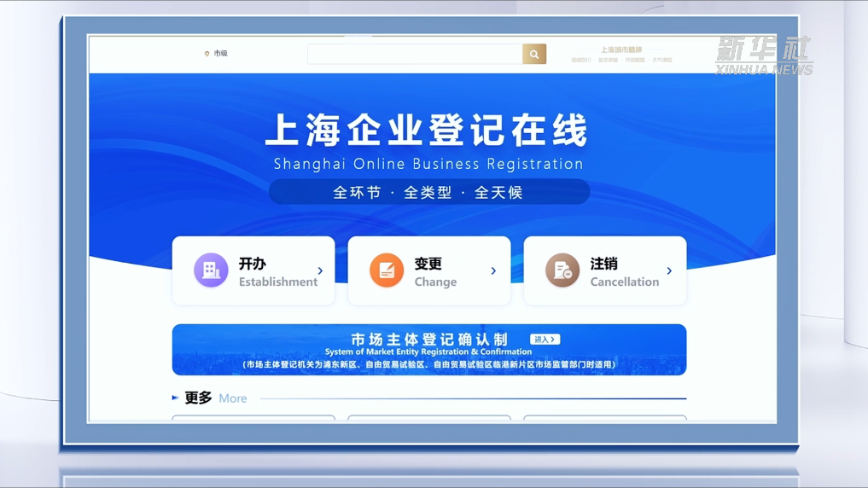This screenshot has height=488, width=868.
Task: Click the location pin icon beside 市级
Action: pyautogui.click(x=207, y=54)
